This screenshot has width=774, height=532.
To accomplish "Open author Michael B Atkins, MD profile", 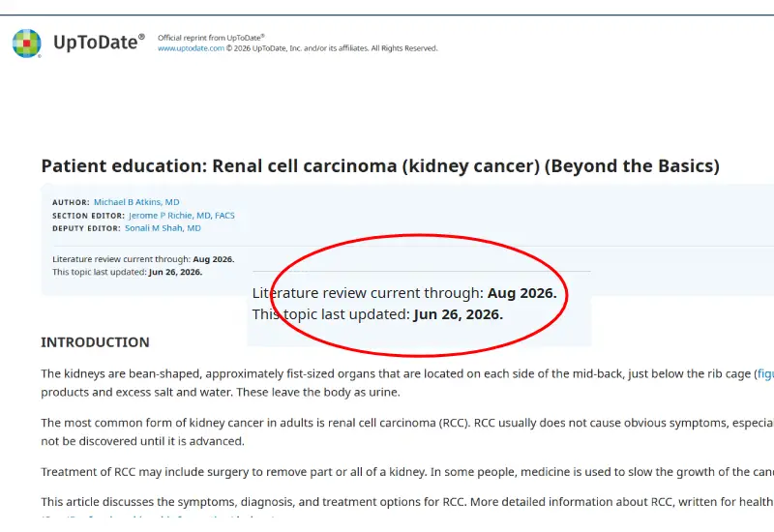I will pos(136,202).
